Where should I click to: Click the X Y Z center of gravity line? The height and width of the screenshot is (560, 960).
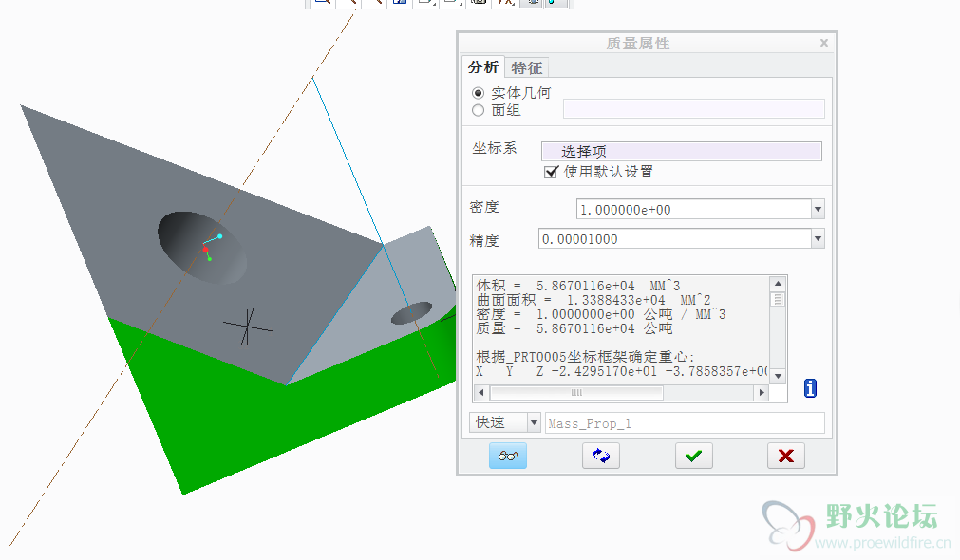coord(621,371)
